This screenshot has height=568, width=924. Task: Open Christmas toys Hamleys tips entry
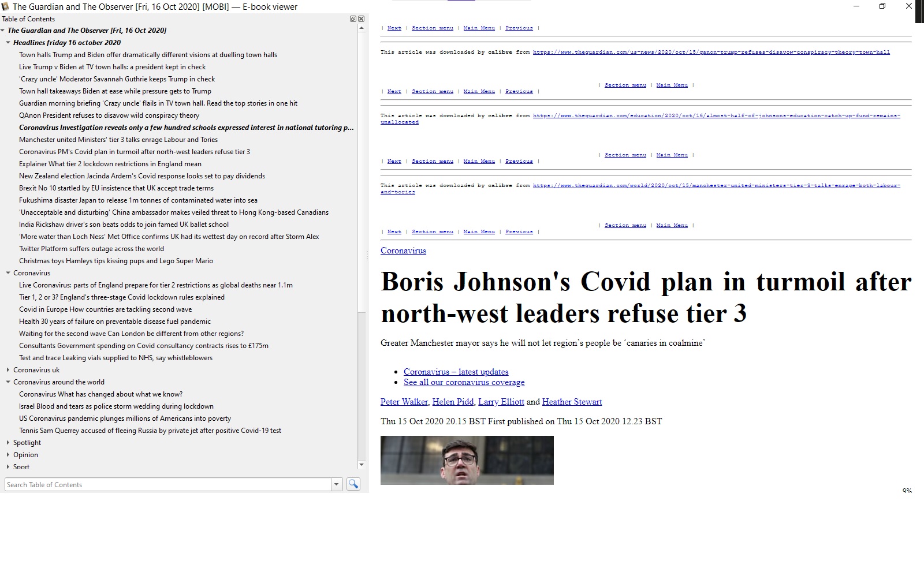(x=116, y=261)
